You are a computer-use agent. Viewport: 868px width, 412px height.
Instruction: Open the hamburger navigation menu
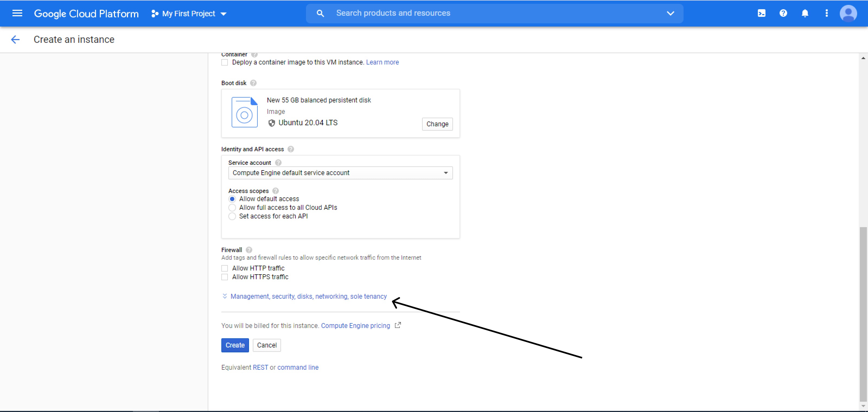click(x=17, y=13)
